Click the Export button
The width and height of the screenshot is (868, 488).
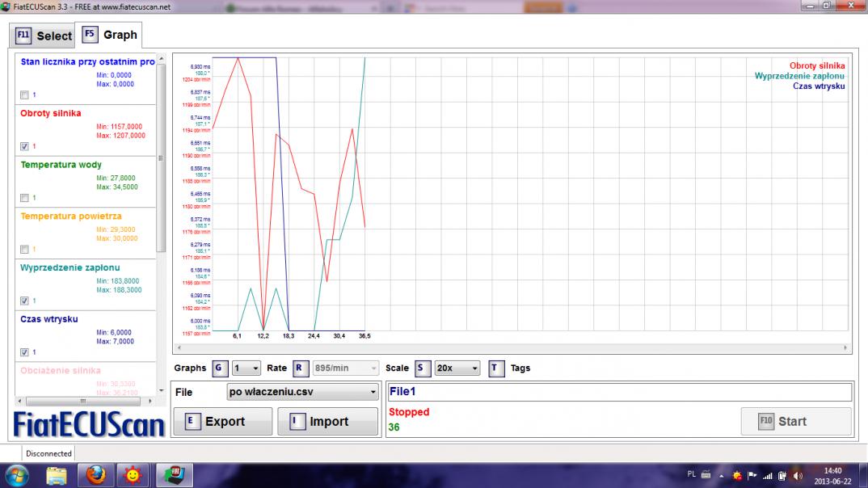(x=222, y=422)
